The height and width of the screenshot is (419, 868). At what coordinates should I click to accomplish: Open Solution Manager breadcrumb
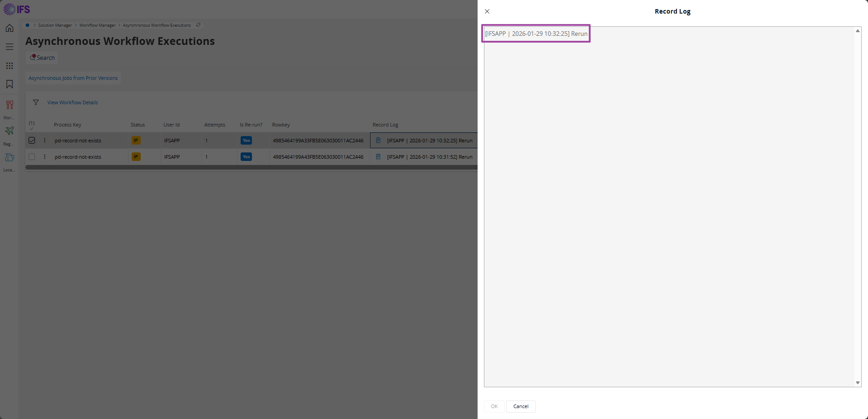click(55, 25)
